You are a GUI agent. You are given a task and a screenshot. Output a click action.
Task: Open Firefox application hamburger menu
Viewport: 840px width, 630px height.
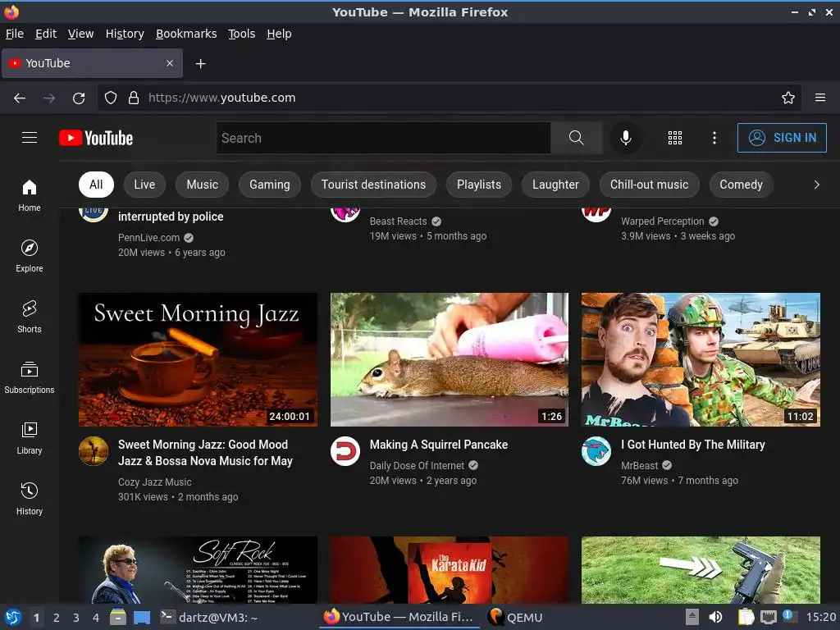click(820, 98)
